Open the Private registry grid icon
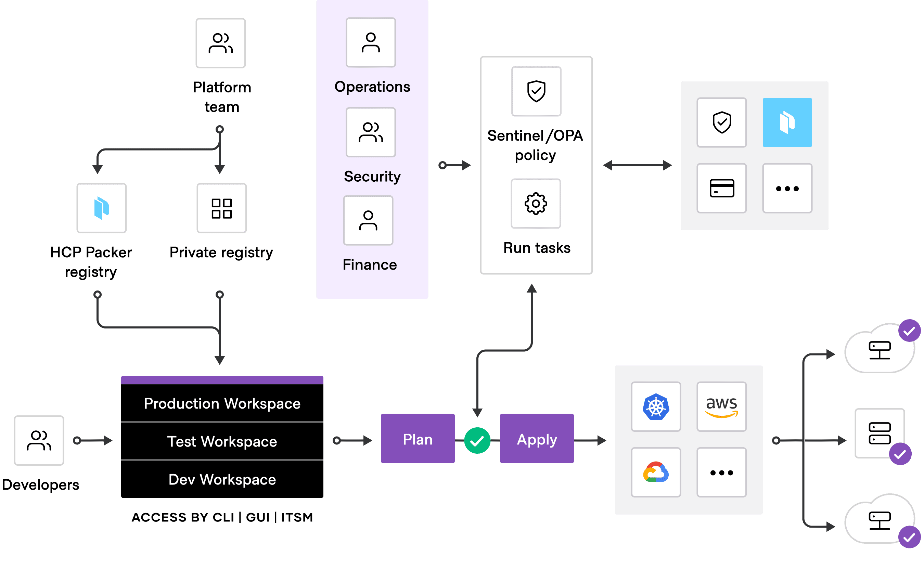 coord(221,208)
